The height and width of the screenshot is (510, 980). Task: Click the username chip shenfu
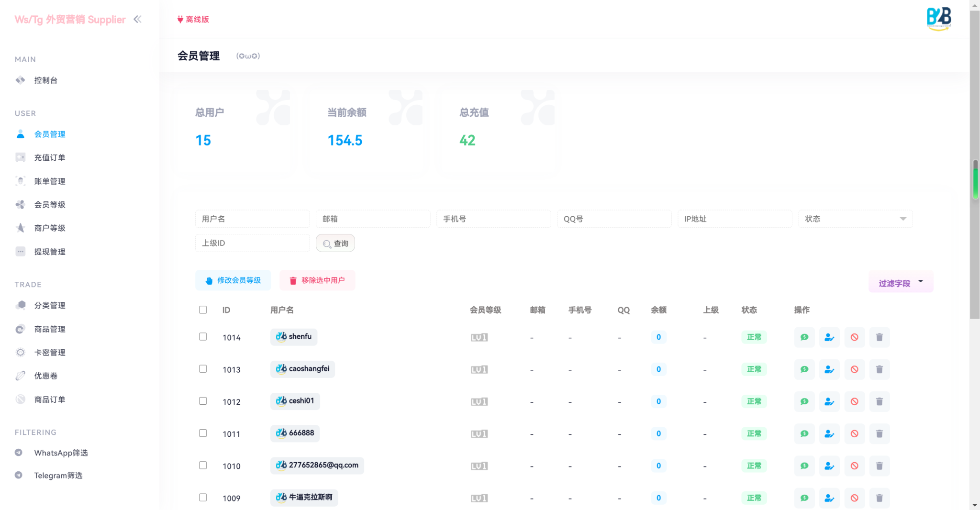click(x=294, y=337)
